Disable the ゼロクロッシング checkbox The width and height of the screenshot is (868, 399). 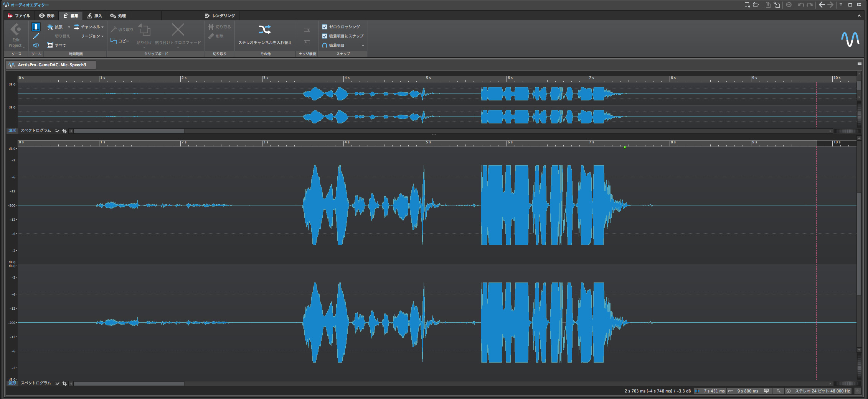(x=325, y=27)
